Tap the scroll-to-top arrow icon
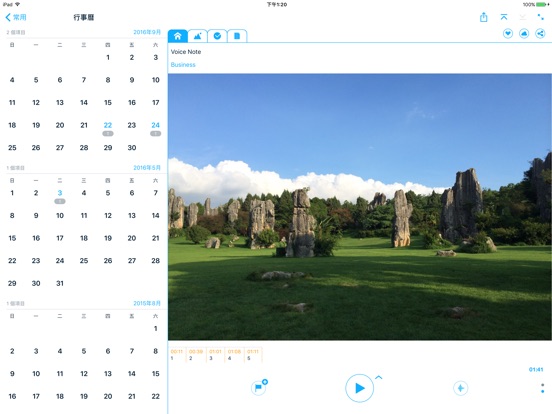 point(504,17)
